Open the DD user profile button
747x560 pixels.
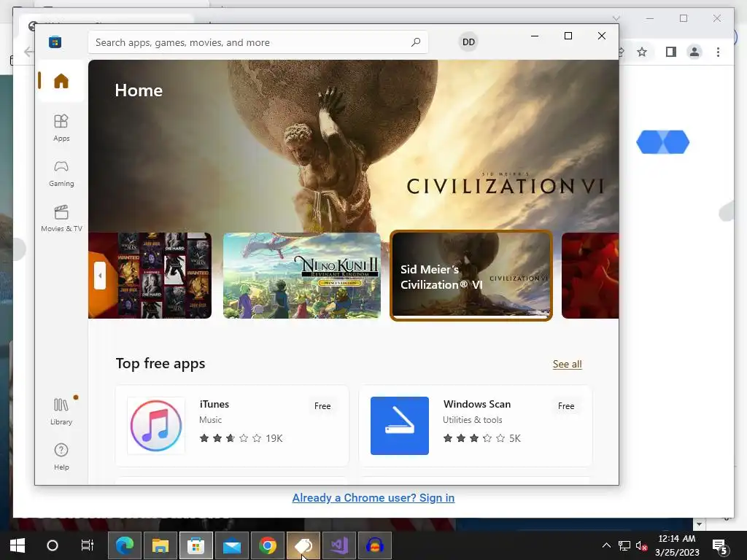point(468,42)
